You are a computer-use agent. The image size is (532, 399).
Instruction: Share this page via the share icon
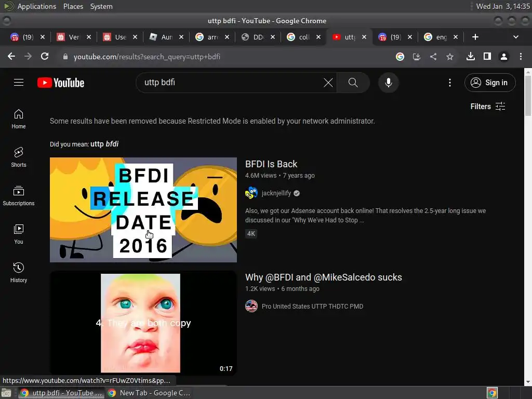[433, 57]
